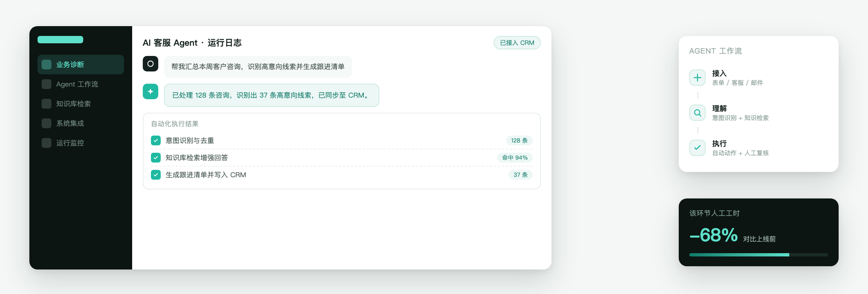Click the 已接入 CRM status badge
This screenshot has height=294, width=868.
tap(517, 43)
